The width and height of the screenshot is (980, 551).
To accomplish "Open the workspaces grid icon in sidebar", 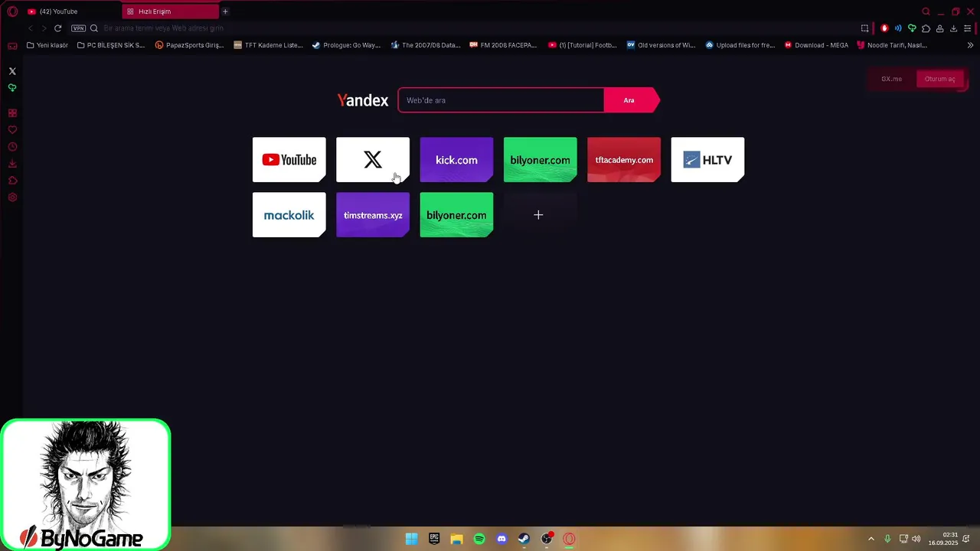I will [12, 113].
